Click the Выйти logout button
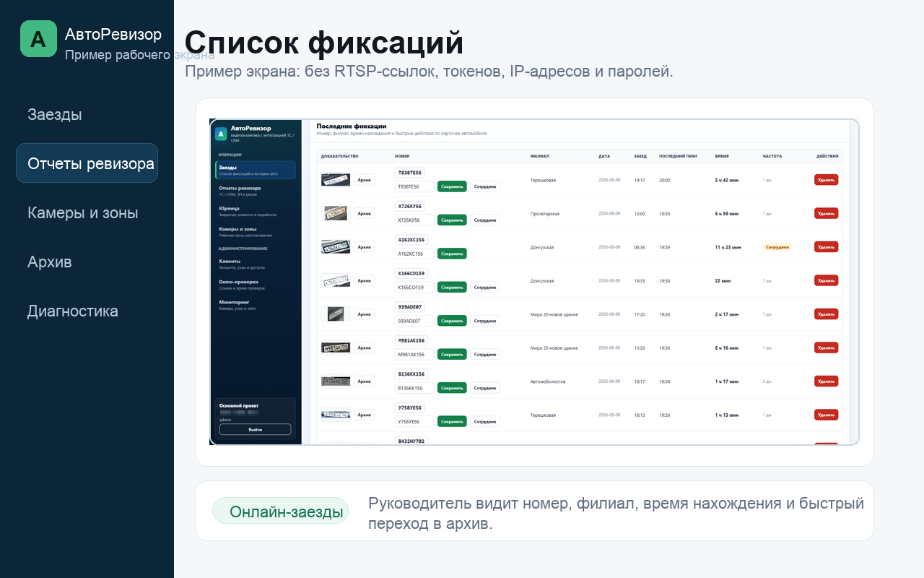Viewport: 924px width, 578px height. coord(255,429)
